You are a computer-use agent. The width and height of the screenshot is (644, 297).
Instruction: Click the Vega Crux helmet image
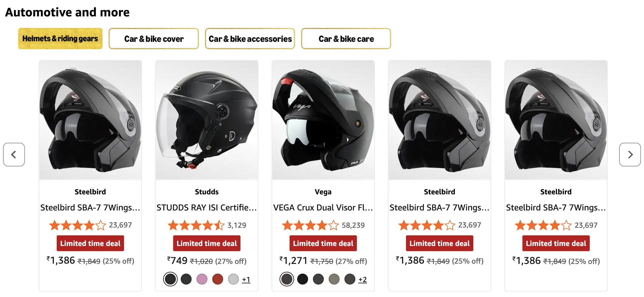[323, 120]
